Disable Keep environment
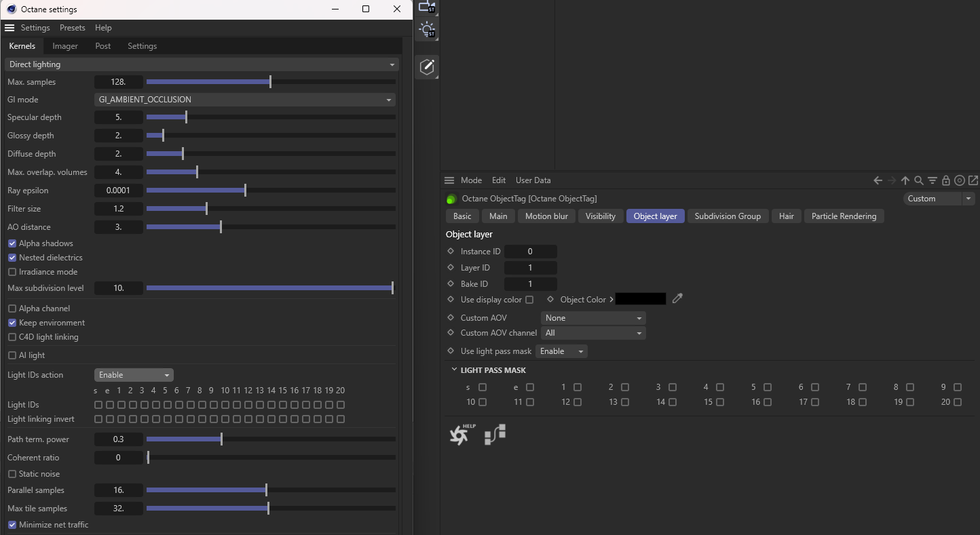Viewport: 980px width, 535px height. 12,323
